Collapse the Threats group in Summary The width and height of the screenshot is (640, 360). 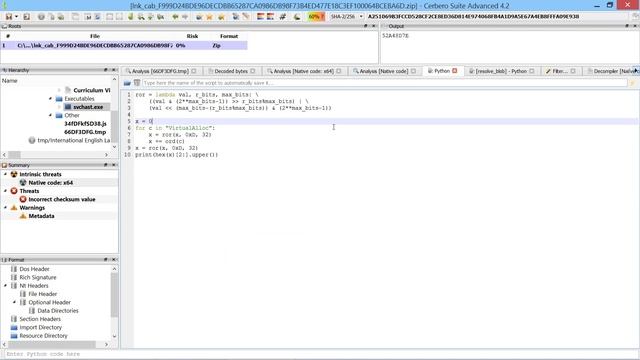coord(6,191)
